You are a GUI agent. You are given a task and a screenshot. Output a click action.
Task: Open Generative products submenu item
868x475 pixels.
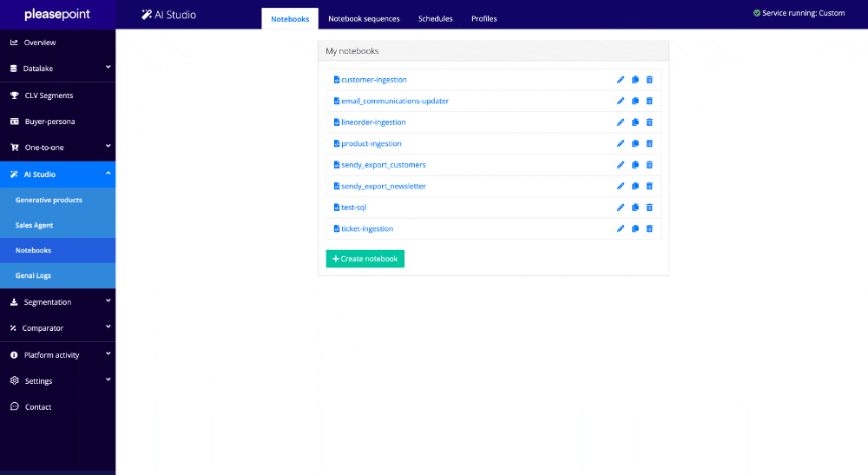click(x=57, y=200)
